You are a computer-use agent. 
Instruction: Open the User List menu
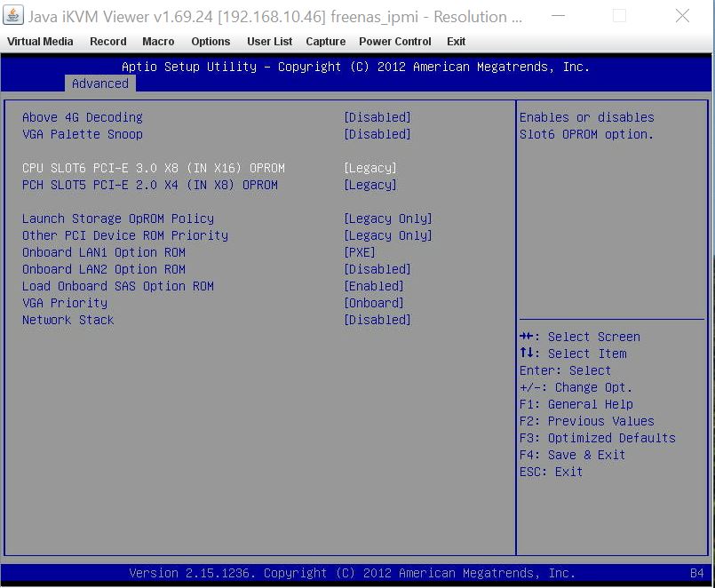(269, 42)
